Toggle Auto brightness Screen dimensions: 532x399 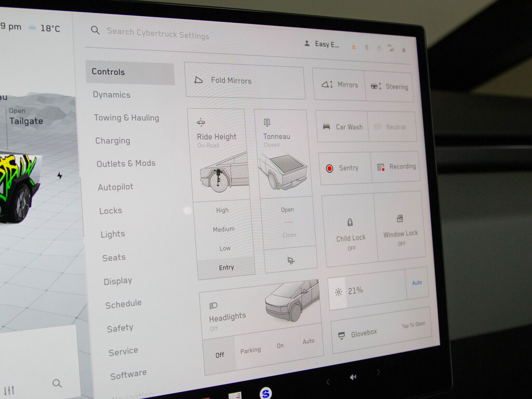417,283
